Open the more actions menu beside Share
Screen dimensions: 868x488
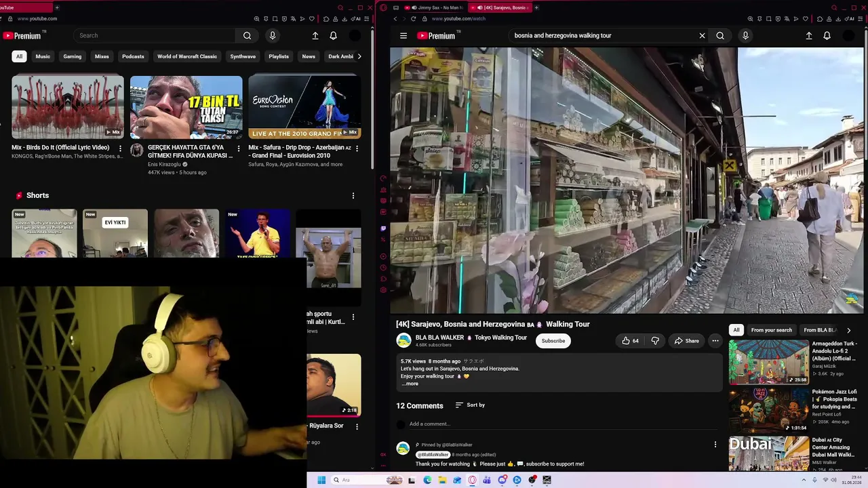tap(715, 341)
